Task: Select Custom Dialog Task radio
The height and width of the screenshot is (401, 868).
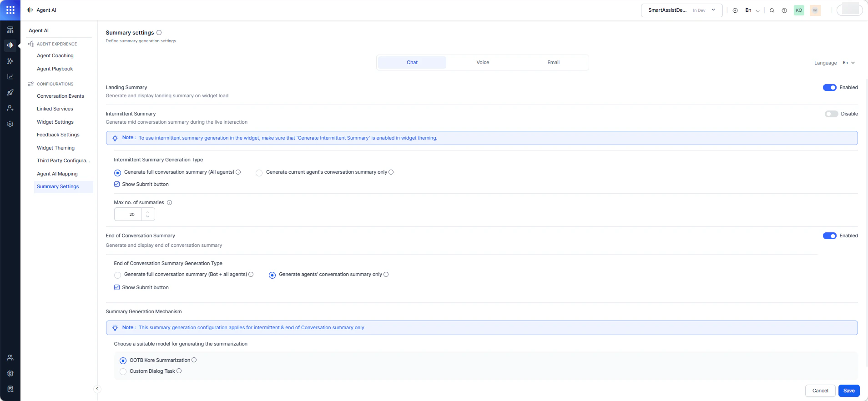Action: click(x=123, y=371)
